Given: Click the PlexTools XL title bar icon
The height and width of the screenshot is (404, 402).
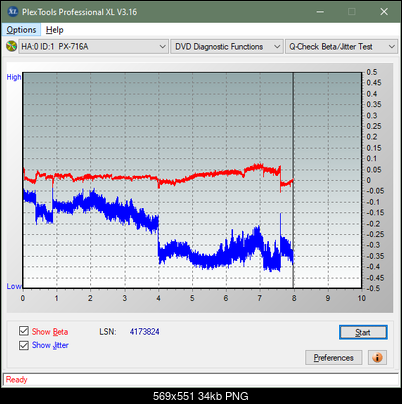Looking at the screenshot, I should click(x=12, y=12).
